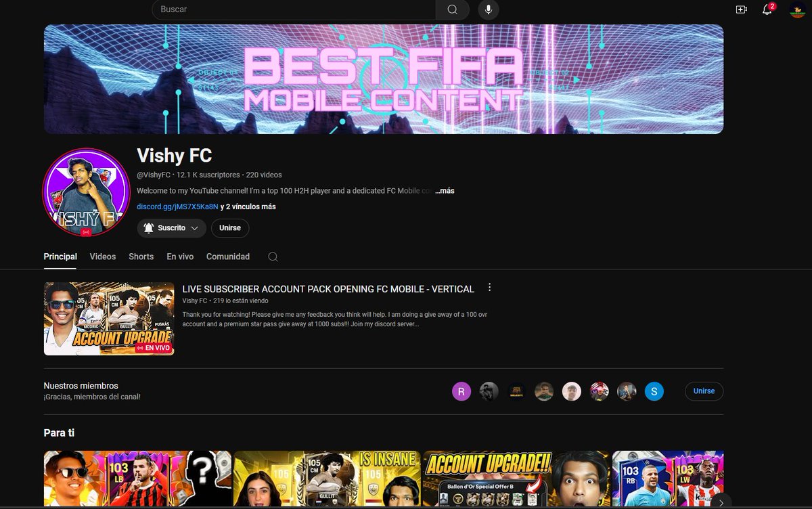The image size is (812, 509).
Task: Click member avatar with letter R
Action: click(x=461, y=391)
